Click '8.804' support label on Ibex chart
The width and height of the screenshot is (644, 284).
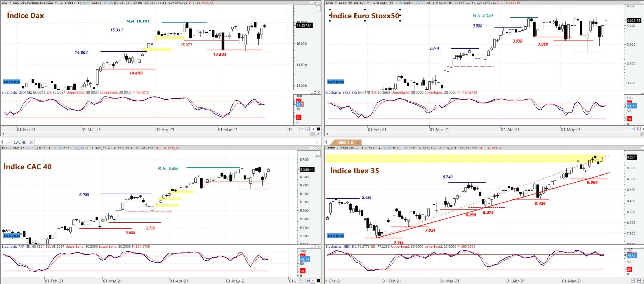pyautogui.click(x=592, y=182)
